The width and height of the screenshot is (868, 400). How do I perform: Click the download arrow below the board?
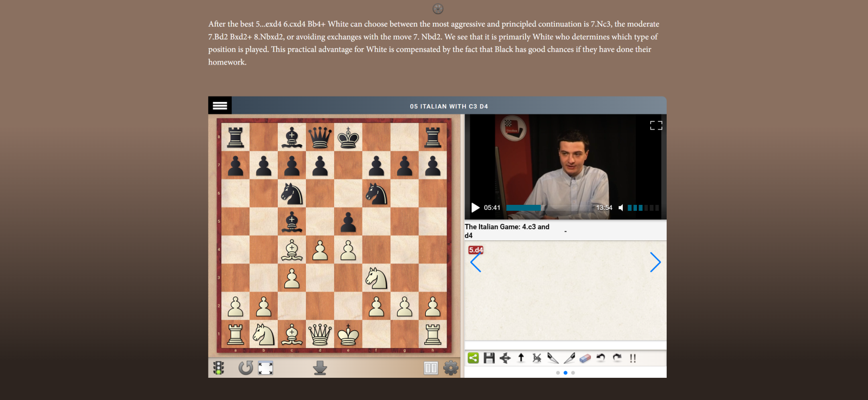[x=320, y=368]
